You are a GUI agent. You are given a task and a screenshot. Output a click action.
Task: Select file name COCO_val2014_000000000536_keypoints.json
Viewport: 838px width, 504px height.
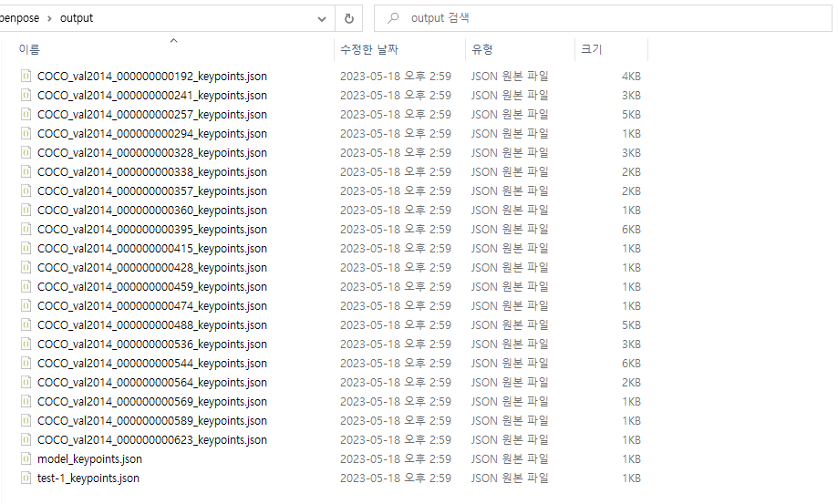coord(152,345)
